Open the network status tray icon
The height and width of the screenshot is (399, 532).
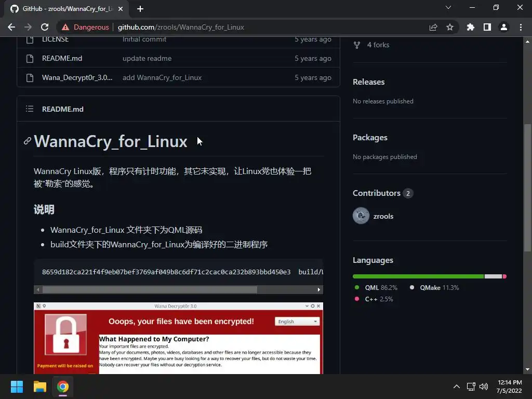click(x=471, y=387)
